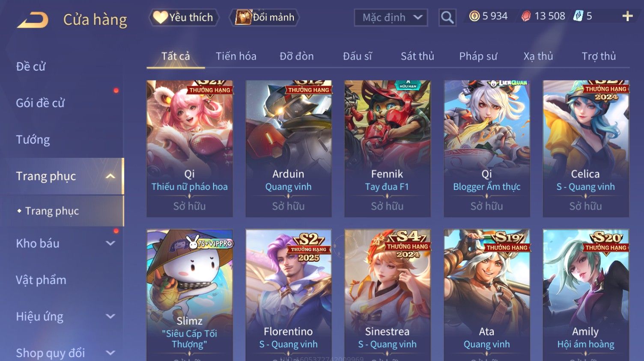
Task: Open the Mặc định sort dropdown
Action: pos(391,18)
